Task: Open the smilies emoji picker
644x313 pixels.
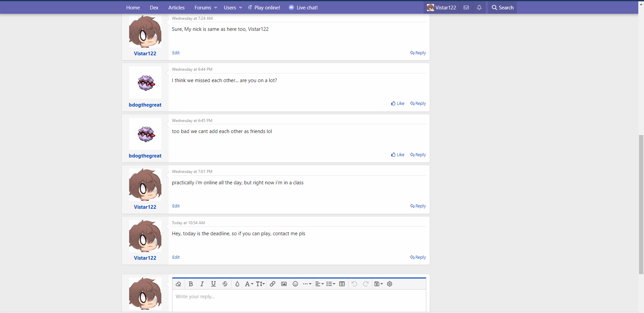Action: (295, 284)
